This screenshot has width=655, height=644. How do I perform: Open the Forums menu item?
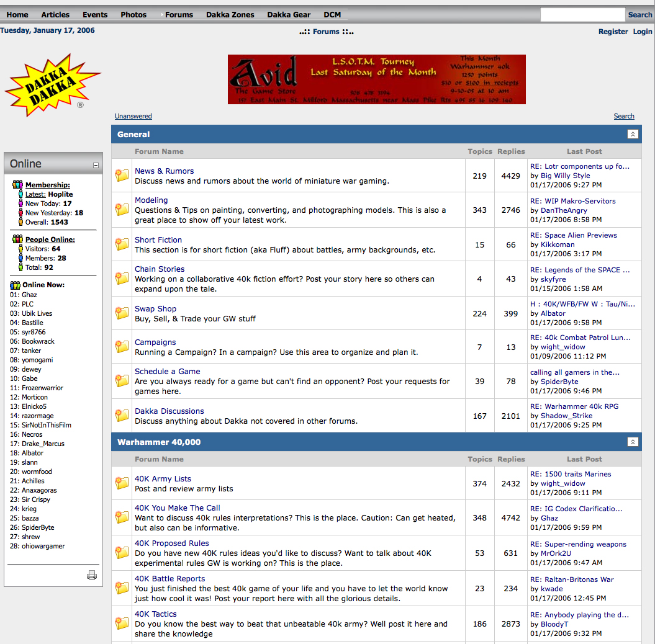pyautogui.click(x=179, y=15)
